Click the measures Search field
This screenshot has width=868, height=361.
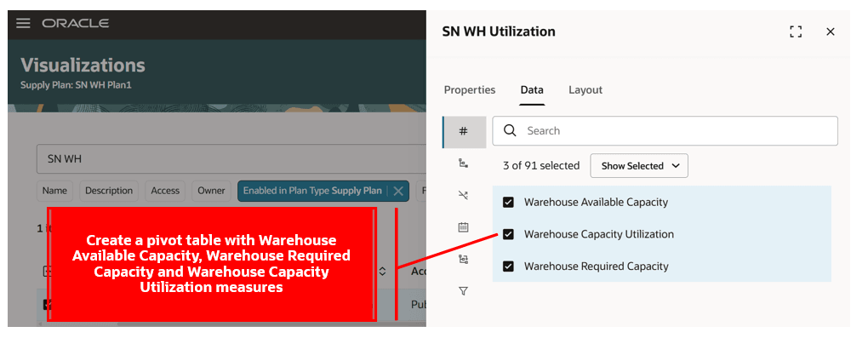[665, 130]
